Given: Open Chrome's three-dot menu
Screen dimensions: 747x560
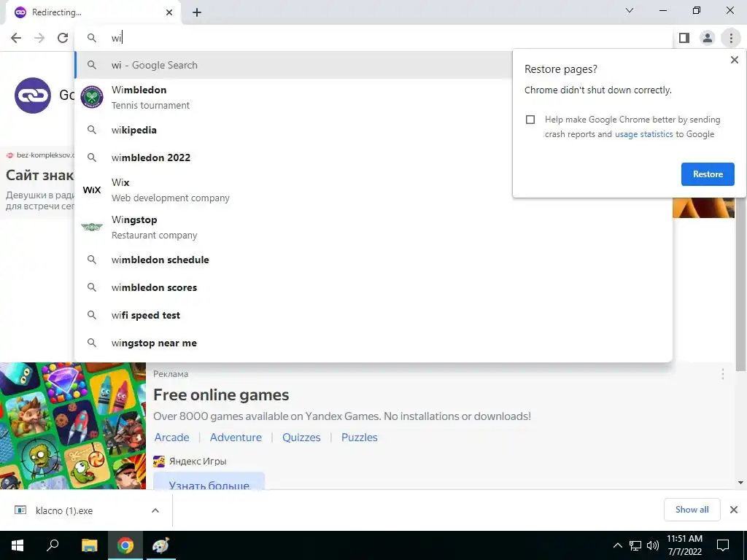Looking at the screenshot, I should pyautogui.click(x=731, y=38).
